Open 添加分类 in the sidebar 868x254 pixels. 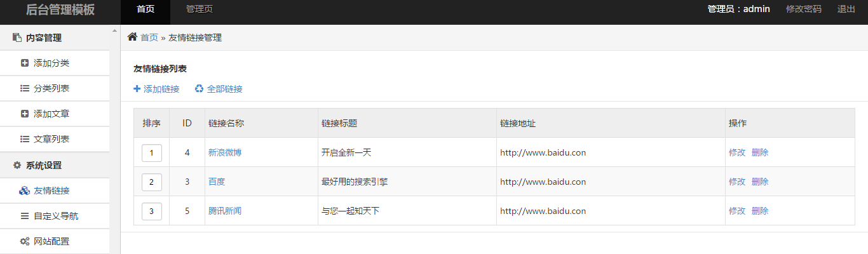pos(55,63)
